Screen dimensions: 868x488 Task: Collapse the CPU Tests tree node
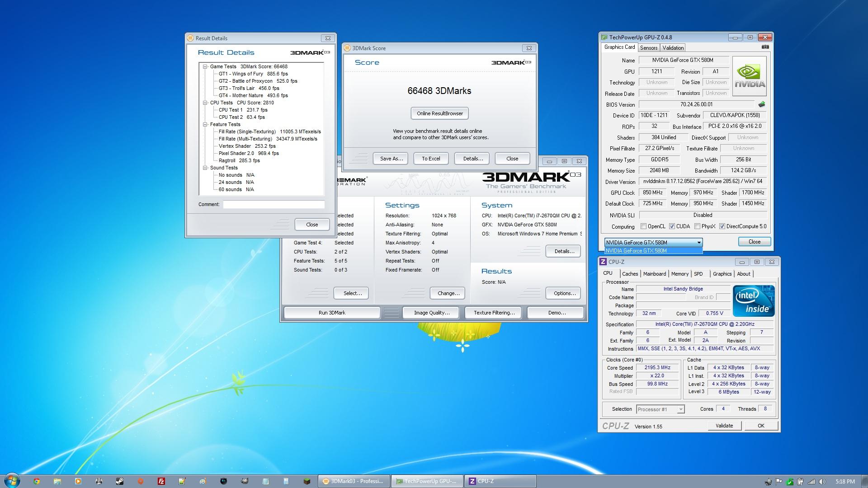click(205, 103)
